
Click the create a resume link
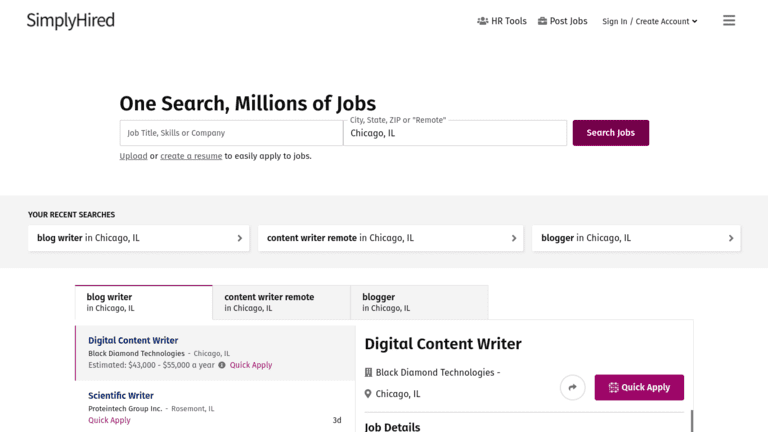(191, 156)
